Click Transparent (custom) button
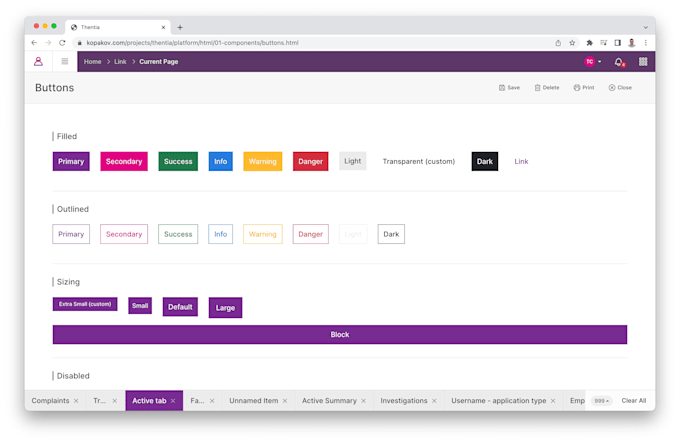This screenshot has width=680, height=443. pyautogui.click(x=418, y=161)
